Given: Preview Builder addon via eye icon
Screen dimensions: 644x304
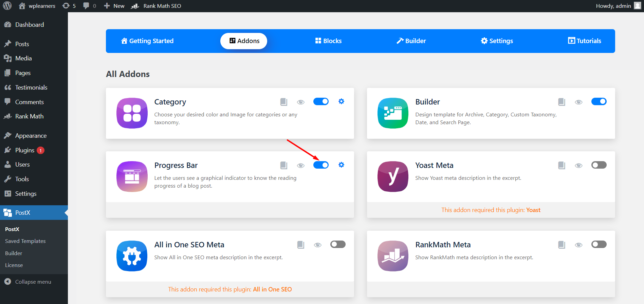Looking at the screenshot, I should [x=579, y=102].
